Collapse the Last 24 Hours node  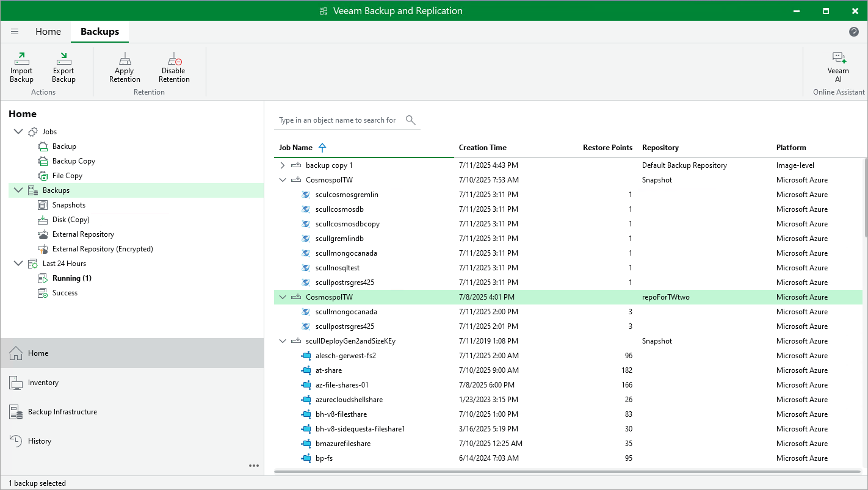click(x=18, y=264)
